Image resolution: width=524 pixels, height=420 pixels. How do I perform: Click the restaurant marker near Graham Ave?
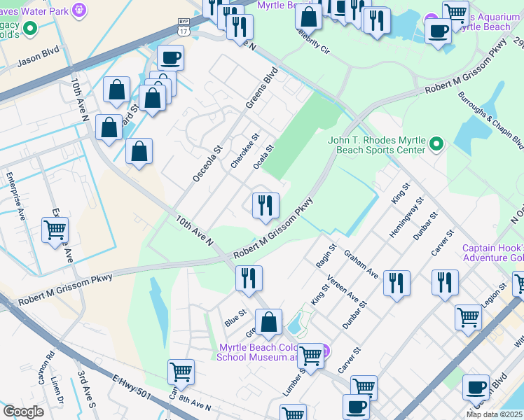click(x=397, y=285)
